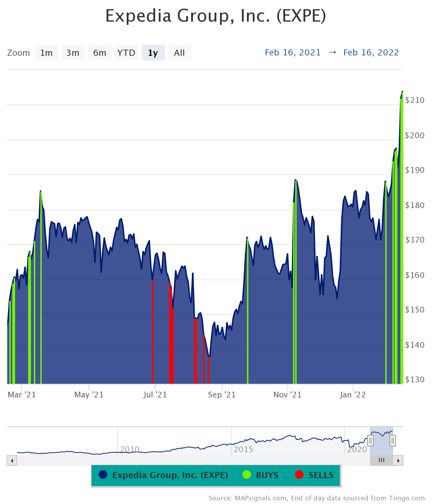Click the $160 y-axis label
This screenshot has height=504, width=432.
(x=415, y=275)
